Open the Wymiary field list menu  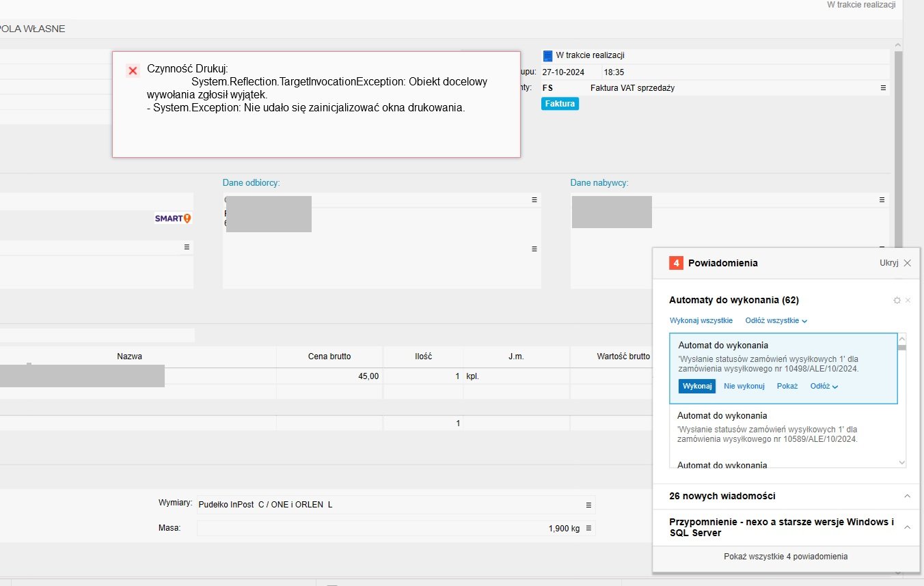pyautogui.click(x=588, y=505)
